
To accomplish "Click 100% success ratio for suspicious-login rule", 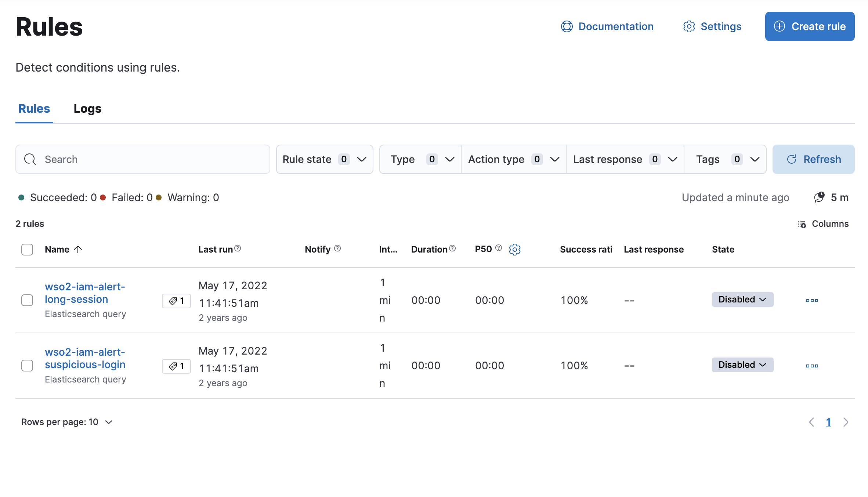I will [x=574, y=366].
